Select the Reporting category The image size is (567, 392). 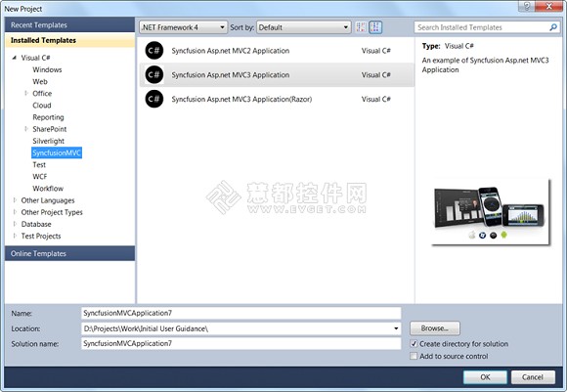pos(48,117)
